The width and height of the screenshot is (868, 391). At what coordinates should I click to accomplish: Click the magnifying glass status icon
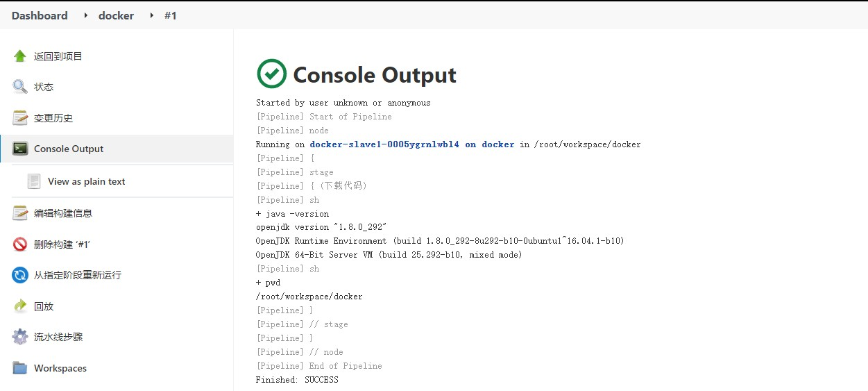click(x=20, y=87)
